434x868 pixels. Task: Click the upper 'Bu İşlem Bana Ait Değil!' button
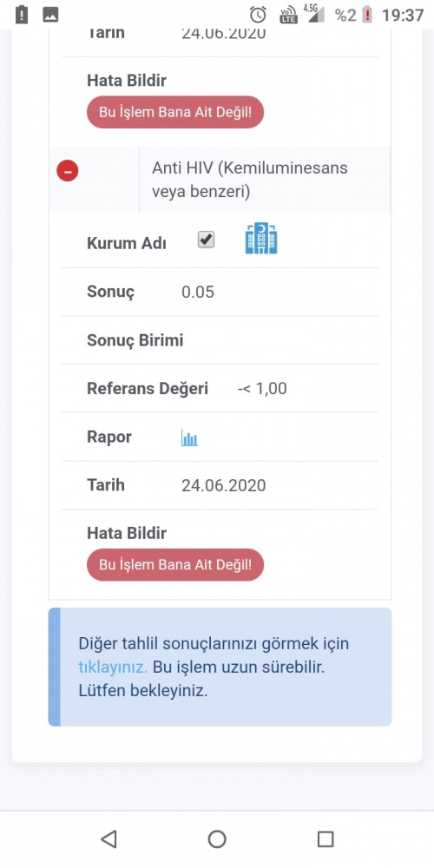click(x=175, y=112)
